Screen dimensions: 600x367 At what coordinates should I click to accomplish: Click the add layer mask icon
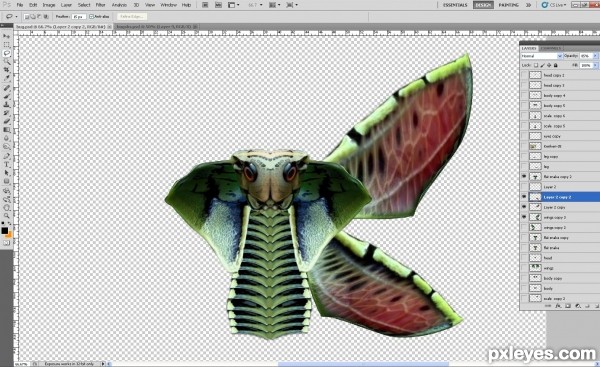568,306
